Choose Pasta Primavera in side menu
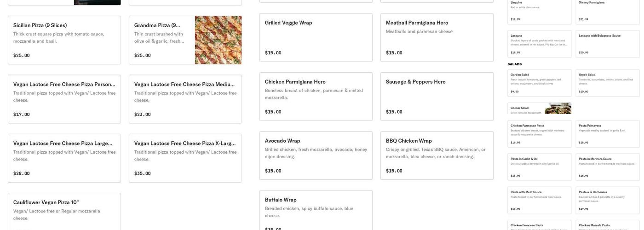Screen dimensions: 644x230 coord(607,134)
